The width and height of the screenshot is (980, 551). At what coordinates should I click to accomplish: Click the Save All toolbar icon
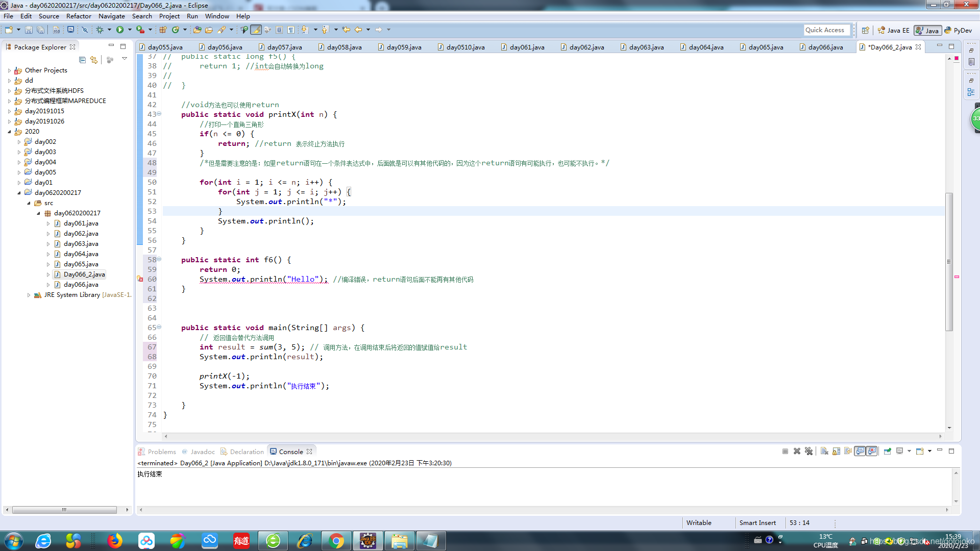pos(40,30)
